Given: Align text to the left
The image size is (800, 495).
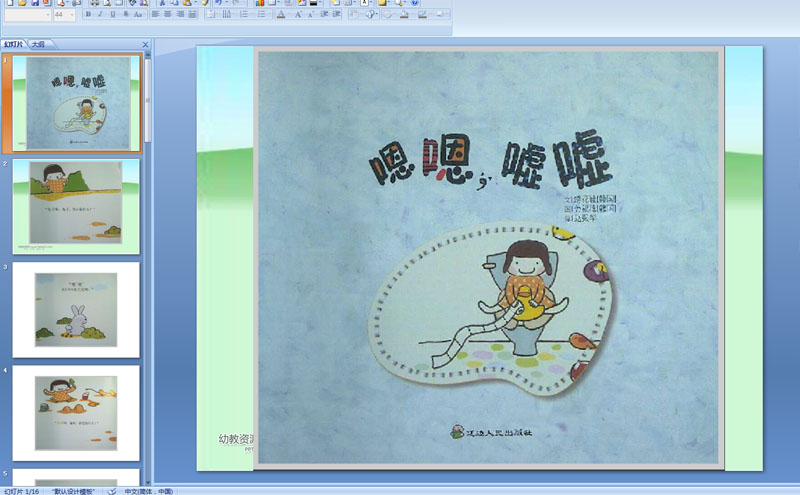Looking at the screenshot, I should pyautogui.click(x=156, y=14).
